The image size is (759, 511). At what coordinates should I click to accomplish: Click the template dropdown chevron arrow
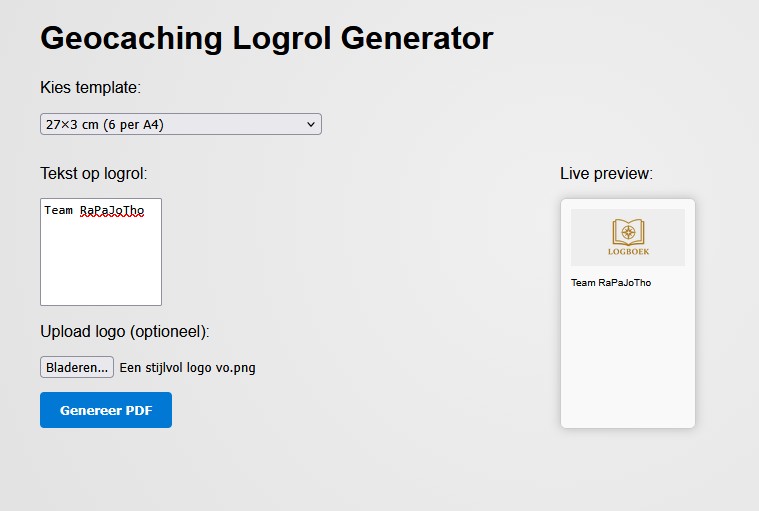tap(311, 125)
